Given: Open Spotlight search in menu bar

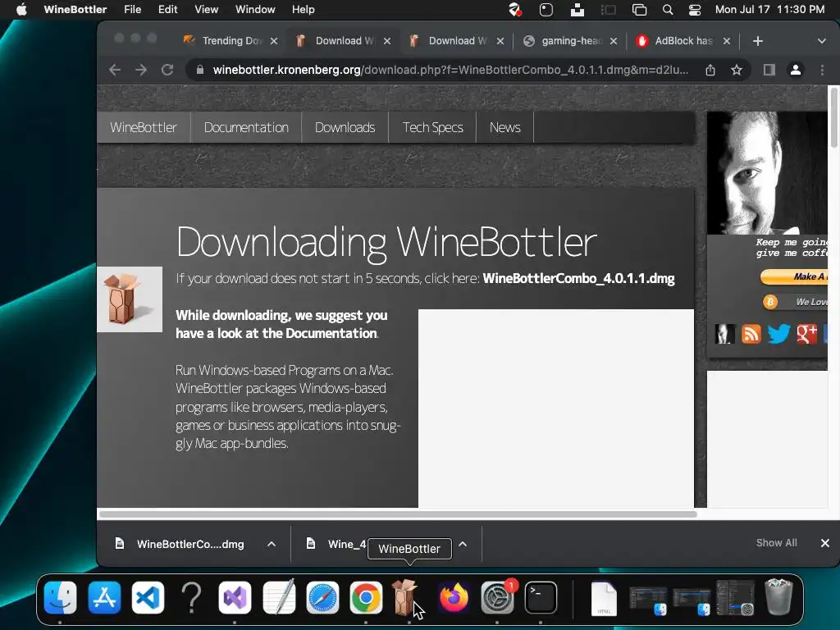Looking at the screenshot, I should point(668,10).
